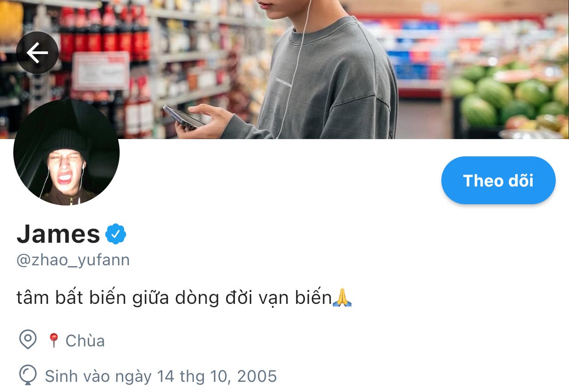The height and width of the screenshot is (392, 569).
Task: Tap the smartphone held in the banner photo
Action: tap(183, 117)
